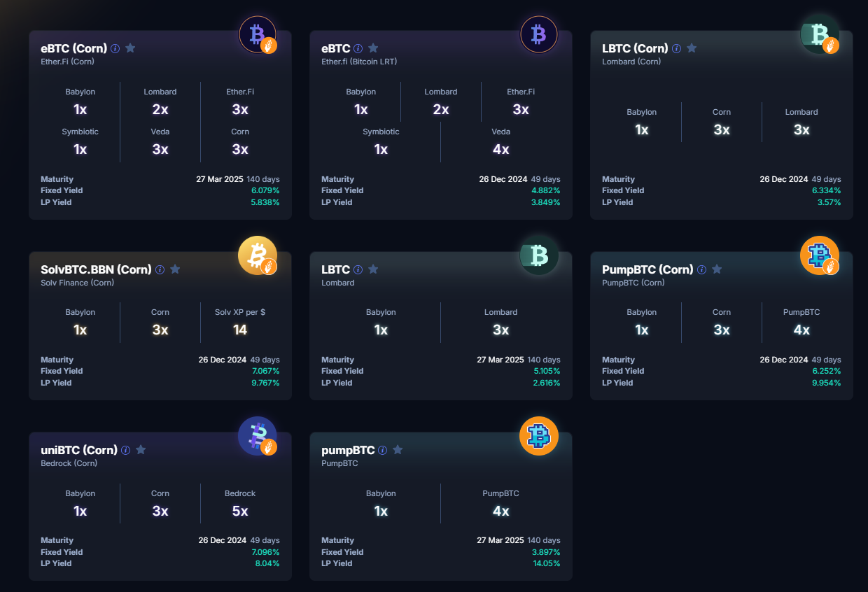Click the Bitcoin logo on the eBTC Ether.fi card
The image size is (868, 592).
[x=538, y=34]
